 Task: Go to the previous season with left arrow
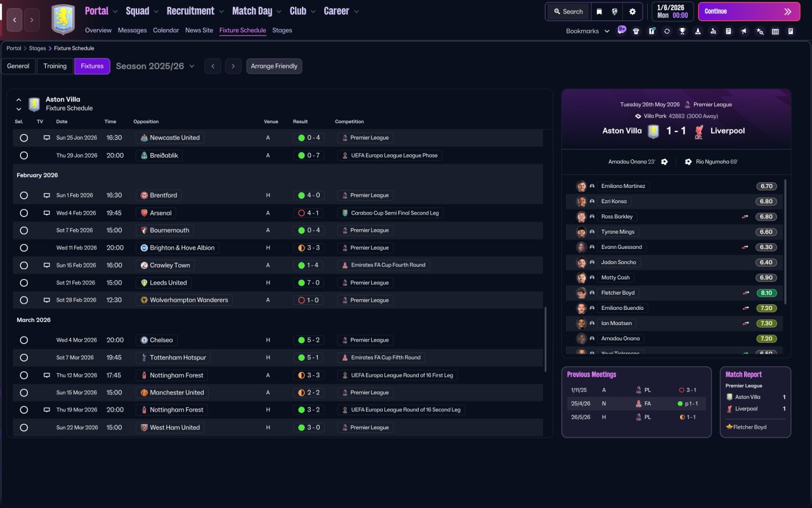(213, 66)
